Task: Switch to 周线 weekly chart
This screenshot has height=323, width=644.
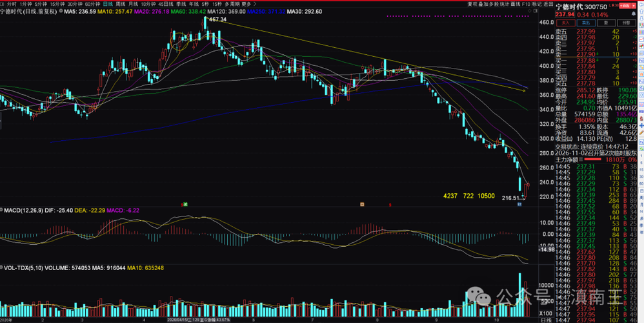Action: tap(120, 4)
